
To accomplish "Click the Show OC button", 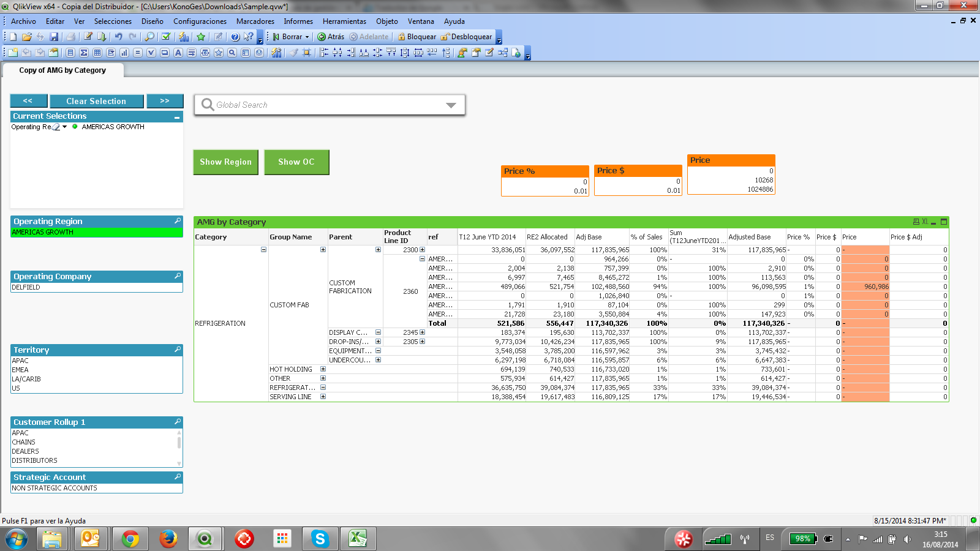I will click(296, 162).
